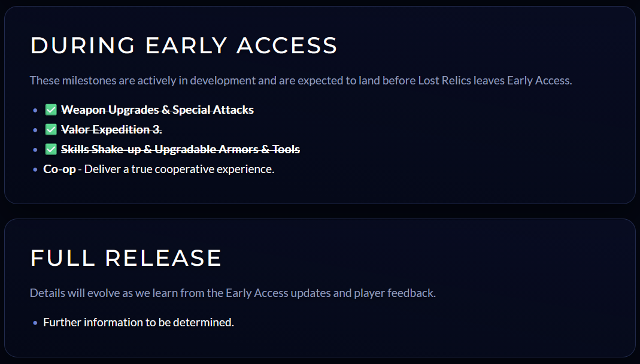The image size is (640, 364).
Task: Select the Weapon Upgrades & Special Attacks text
Action: pos(157,110)
